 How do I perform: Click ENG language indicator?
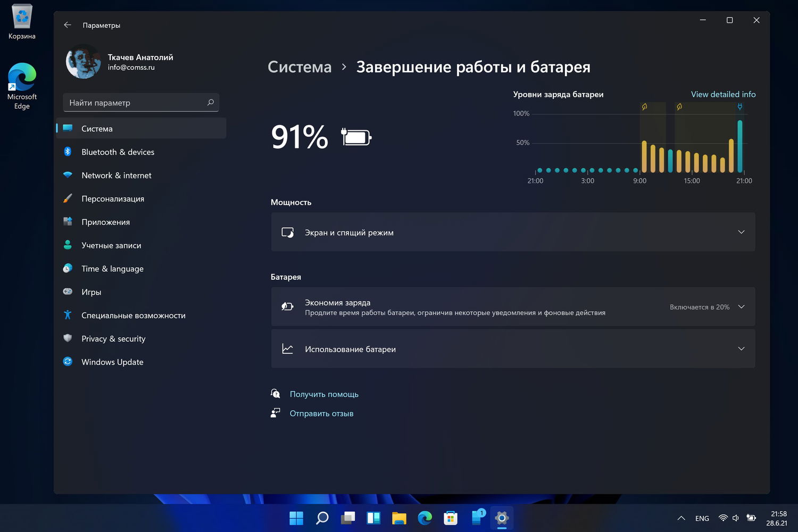(702, 518)
